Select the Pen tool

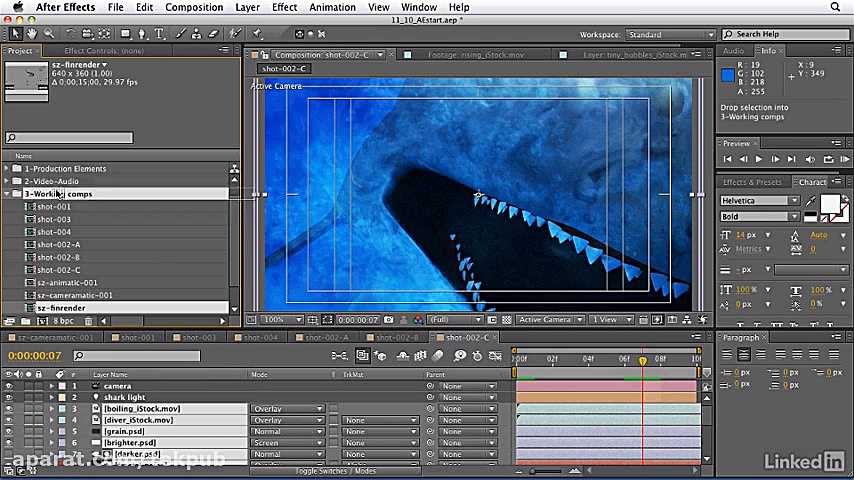coord(142,34)
